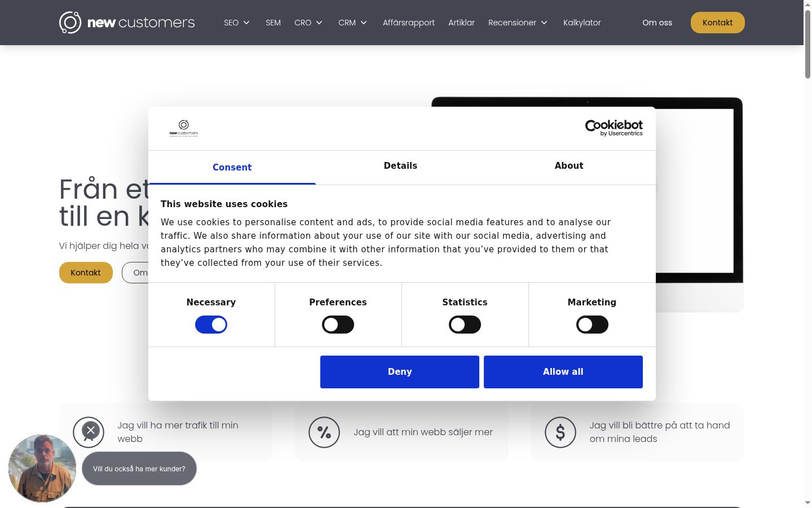812x508 pixels.
Task: Deny all cookies
Action: (x=400, y=372)
